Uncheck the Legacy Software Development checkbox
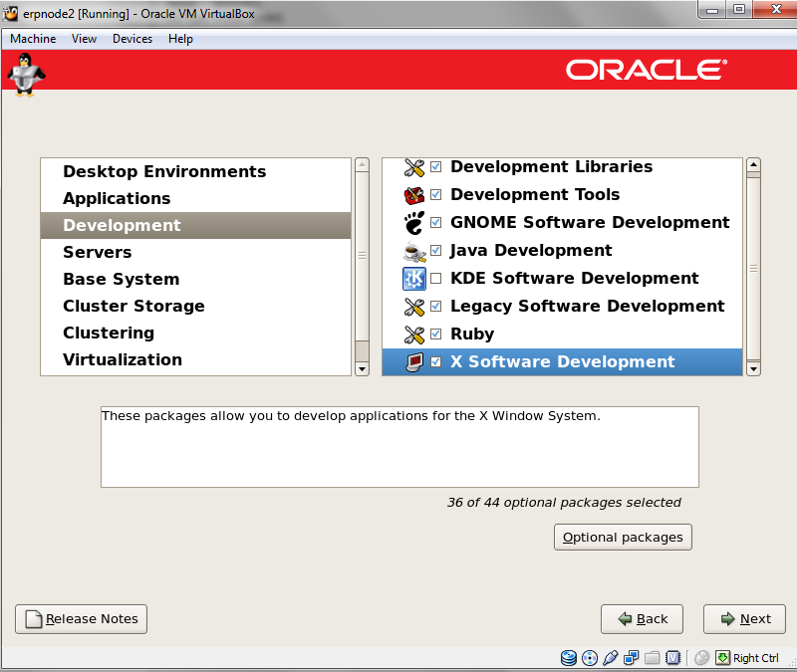 435,307
